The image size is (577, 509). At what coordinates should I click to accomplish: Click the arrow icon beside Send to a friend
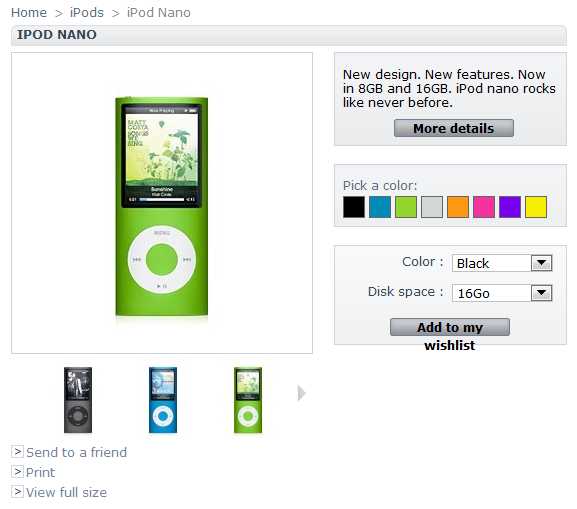[17, 451]
